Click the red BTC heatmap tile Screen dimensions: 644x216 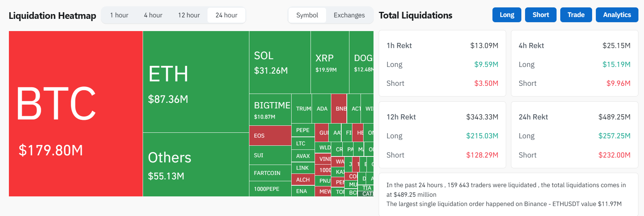76,114
